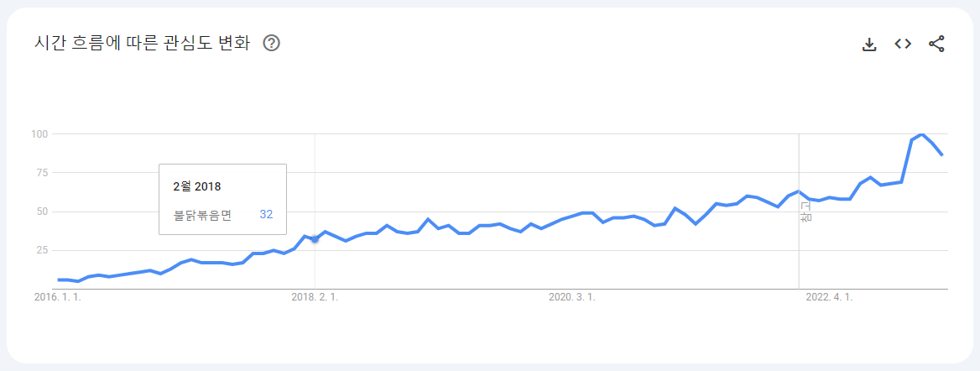Open the embed code icon
This screenshot has height=371, width=980.
(903, 44)
